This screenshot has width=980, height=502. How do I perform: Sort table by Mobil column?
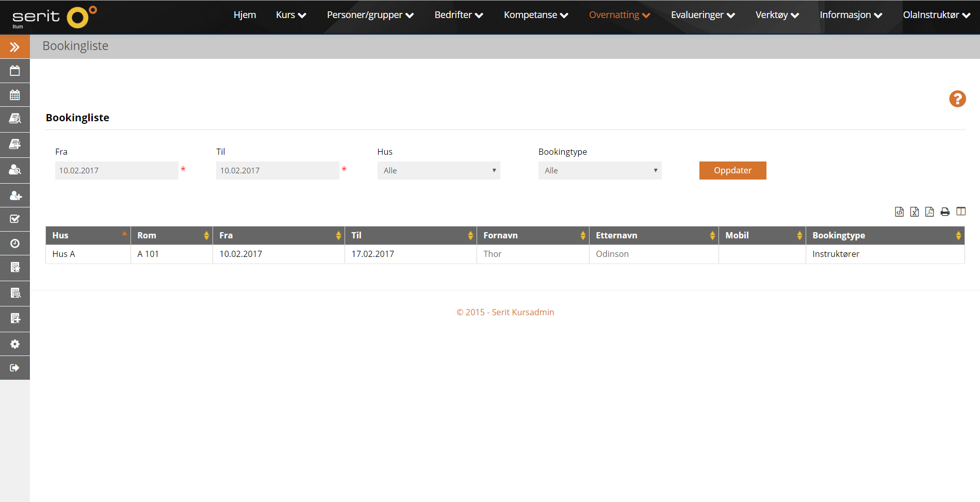click(762, 235)
